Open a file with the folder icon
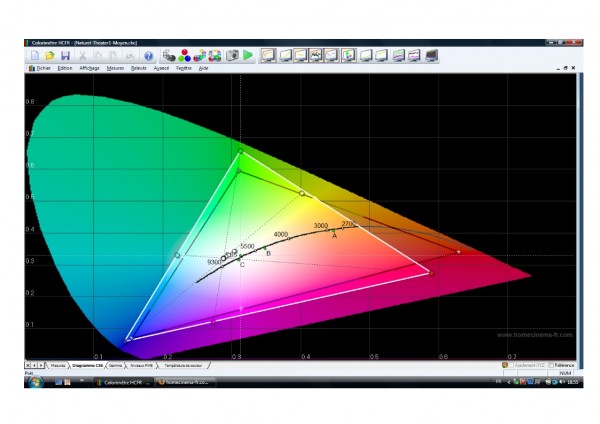This screenshot has height=424, width=600. pyautogui.click(x=49, y=56)
